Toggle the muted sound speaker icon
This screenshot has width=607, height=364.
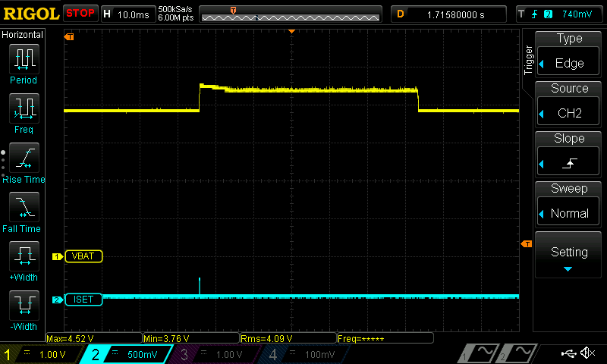click(587, 353)
